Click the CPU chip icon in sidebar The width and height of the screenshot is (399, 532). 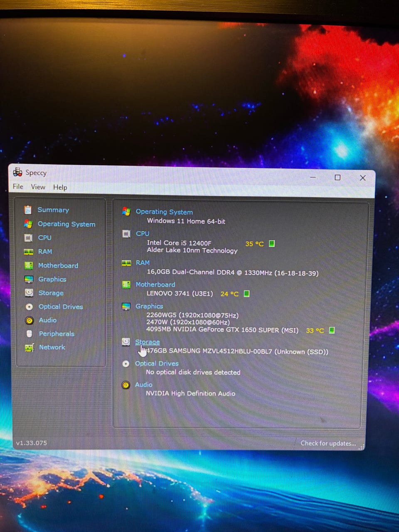[x=28, y=238]
